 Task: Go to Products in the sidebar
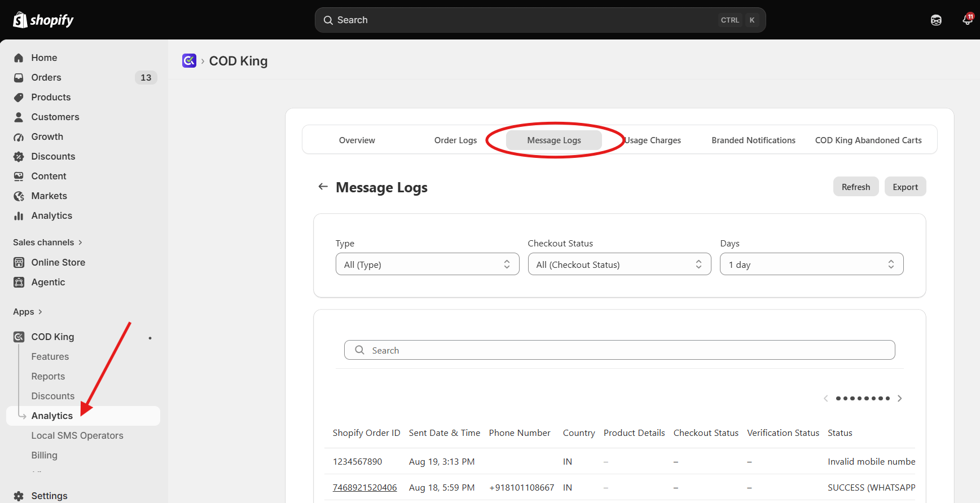point(51,97)
